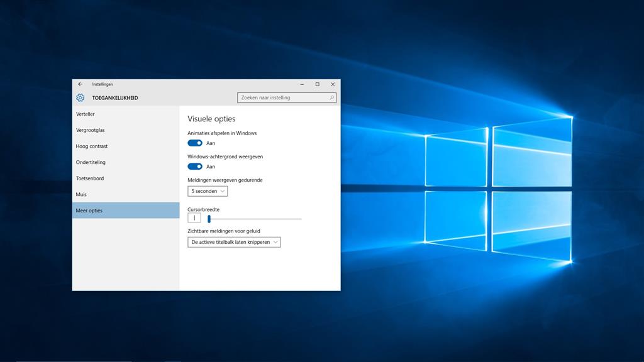
Task: Minimize the Instellingen window
Action: [302, 84]
